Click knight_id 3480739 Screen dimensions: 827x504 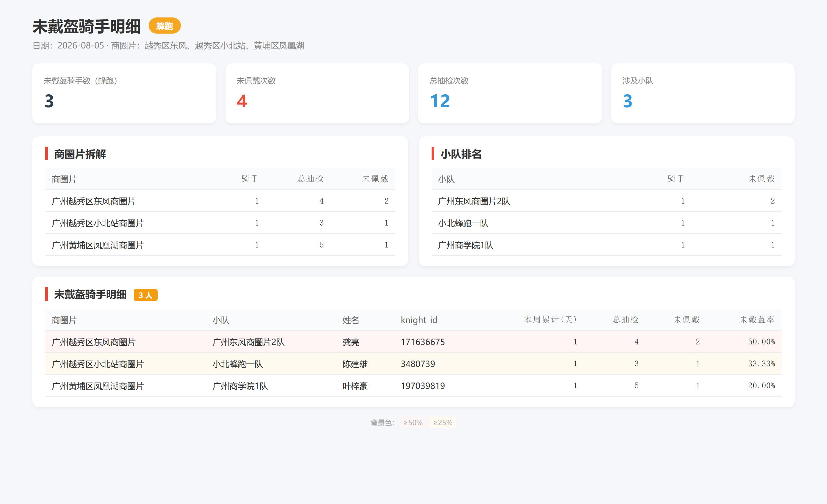(x=418, y=364)
